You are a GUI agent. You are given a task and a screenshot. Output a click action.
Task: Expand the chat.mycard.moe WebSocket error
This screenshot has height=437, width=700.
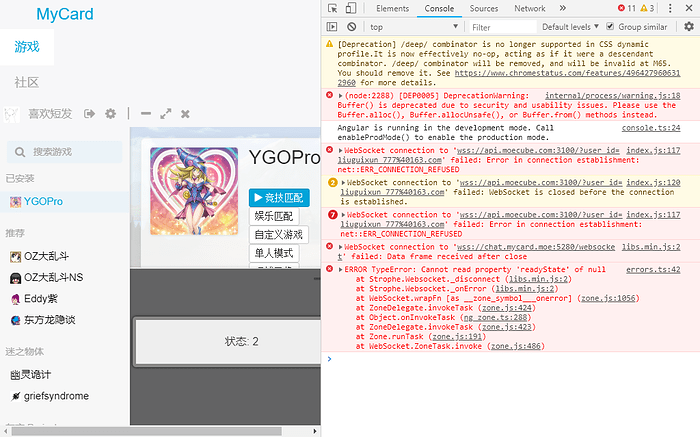coord(340,247)
